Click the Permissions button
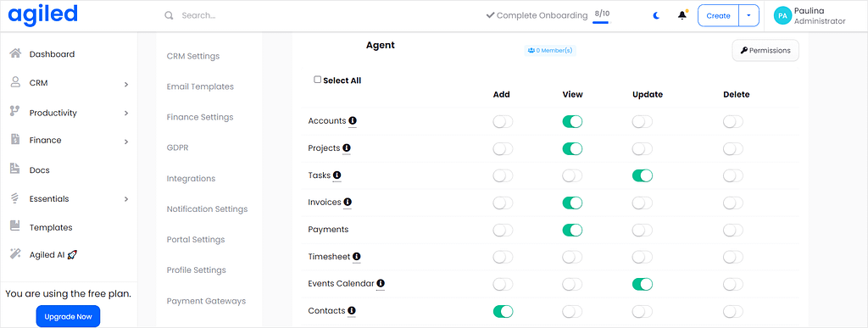868x328 pixels. pos(765,50)
